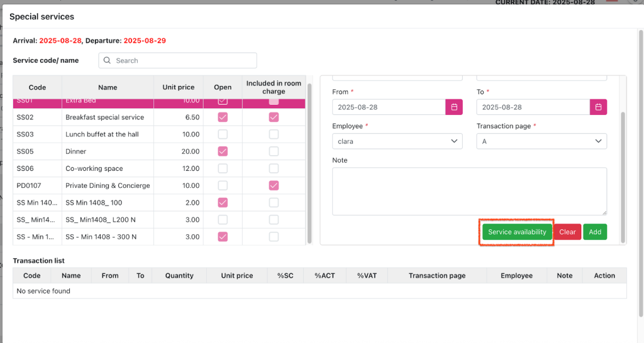The width and height of the screenshot is (644, 343).
Task: Toggle Open checkbox for Co-working space
Action: coord(223,168)
